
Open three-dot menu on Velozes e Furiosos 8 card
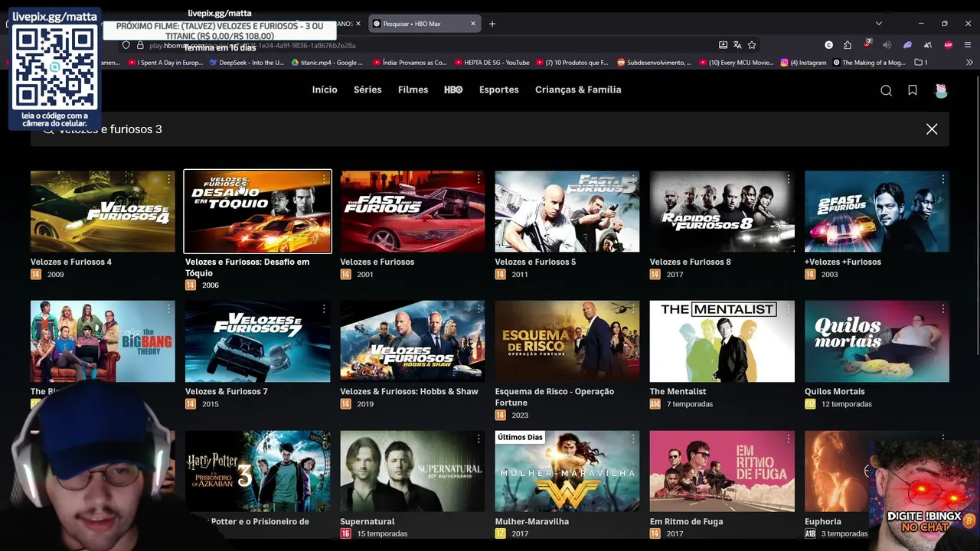tap(788, 179)
